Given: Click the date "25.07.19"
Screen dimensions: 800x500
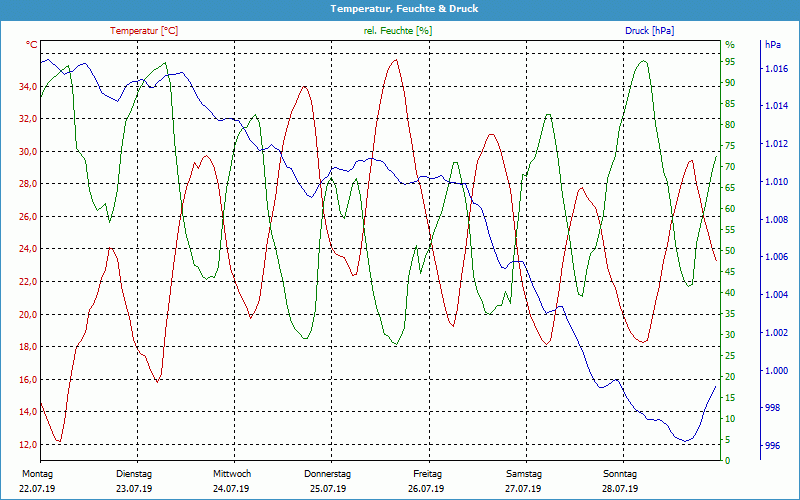Looking at the screenshot, I should pyautogui.click(x=328, y=489).
